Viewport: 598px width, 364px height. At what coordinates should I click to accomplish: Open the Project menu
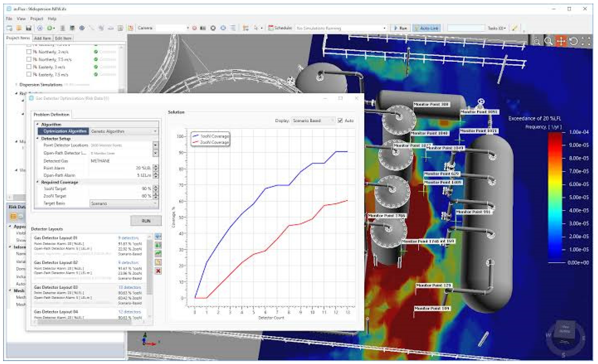tap(36, 19)
